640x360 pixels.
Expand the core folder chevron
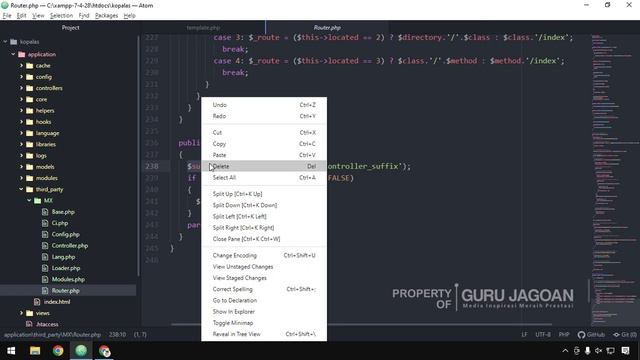[21, 99]
